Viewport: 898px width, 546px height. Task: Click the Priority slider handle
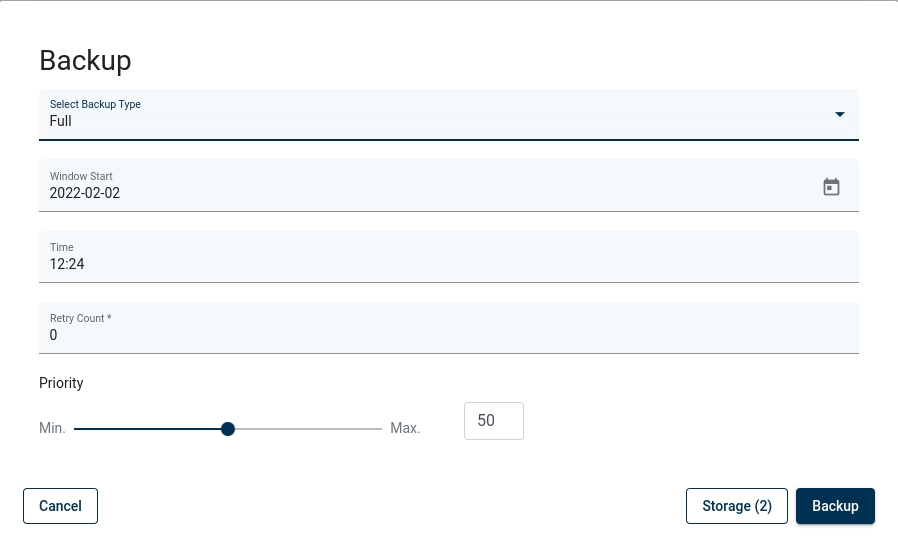pos(228,429)
